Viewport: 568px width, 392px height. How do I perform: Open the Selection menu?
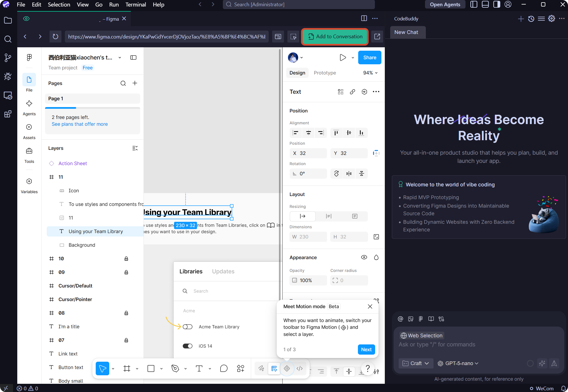(59, 5)
